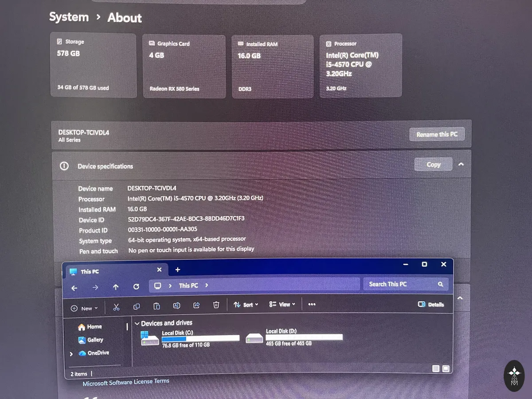The width and height of the screenshot is (532, 399).
Task: Click the '2 items' status bar text
Action: [79, 374]
